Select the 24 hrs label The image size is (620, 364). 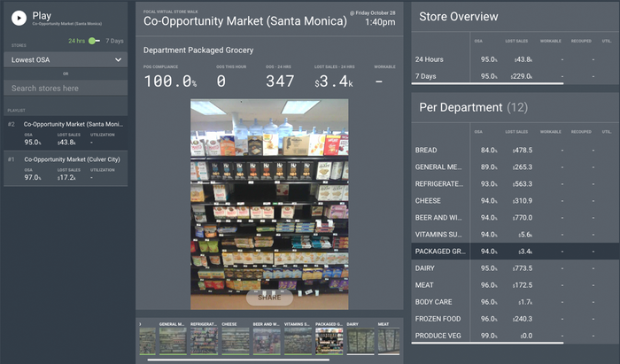(x=76, y=41)
